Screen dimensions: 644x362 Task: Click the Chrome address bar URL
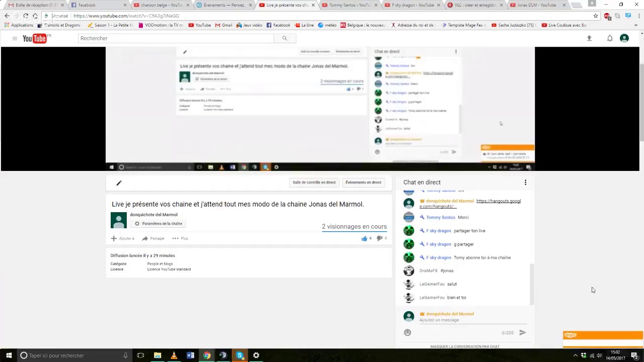[126, 16]
